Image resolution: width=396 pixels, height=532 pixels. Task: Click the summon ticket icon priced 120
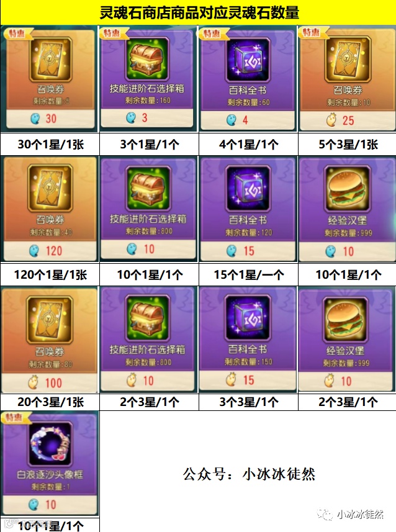coord(50,188)
